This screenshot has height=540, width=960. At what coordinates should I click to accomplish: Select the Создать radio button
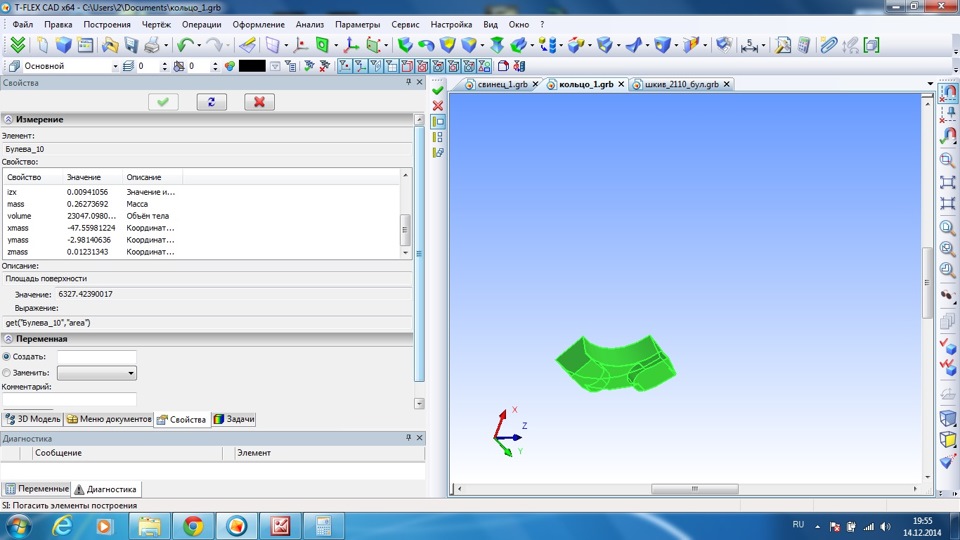(x=7, y=357)
